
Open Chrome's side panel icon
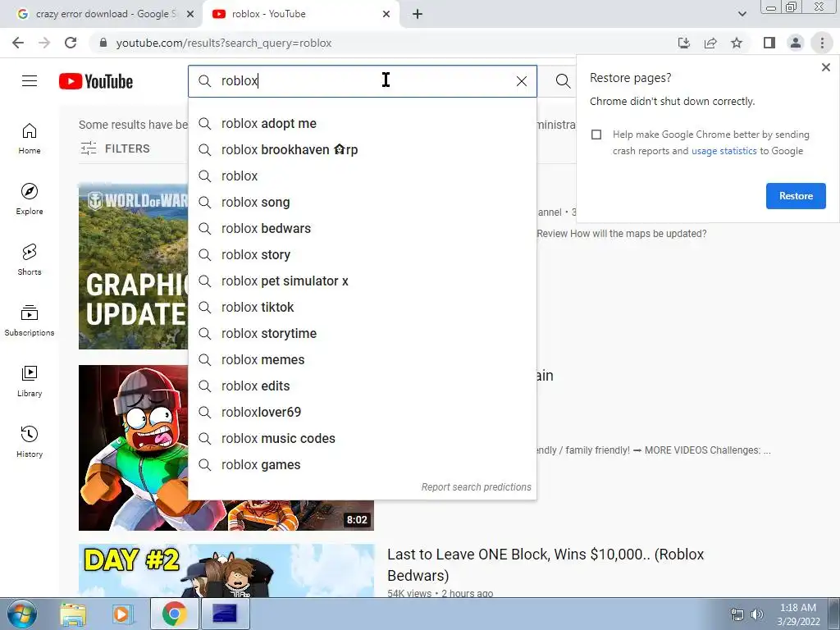point(769,43)
